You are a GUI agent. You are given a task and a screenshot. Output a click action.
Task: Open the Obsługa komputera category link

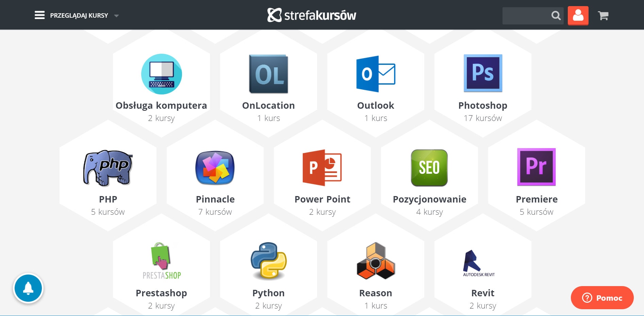point(161,106)
